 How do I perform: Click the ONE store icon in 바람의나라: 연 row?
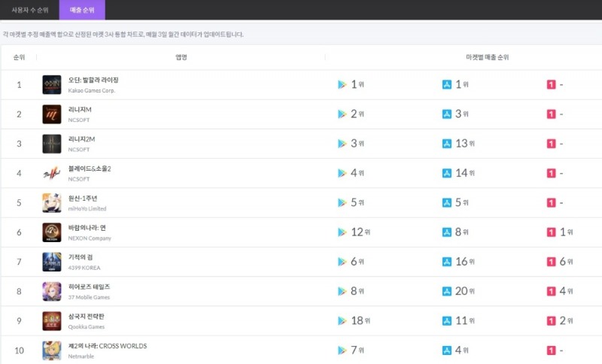tap(551, 232)
